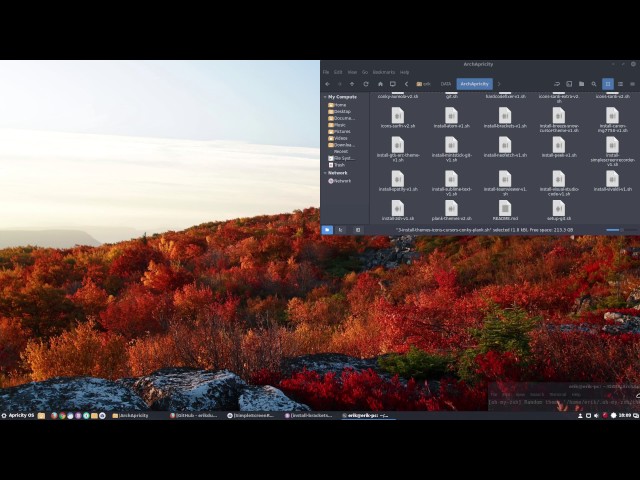The width and height of the screenshot is (640, 480).
Task: Go back with the toolbar back arrow
Action: coord(327,84)
